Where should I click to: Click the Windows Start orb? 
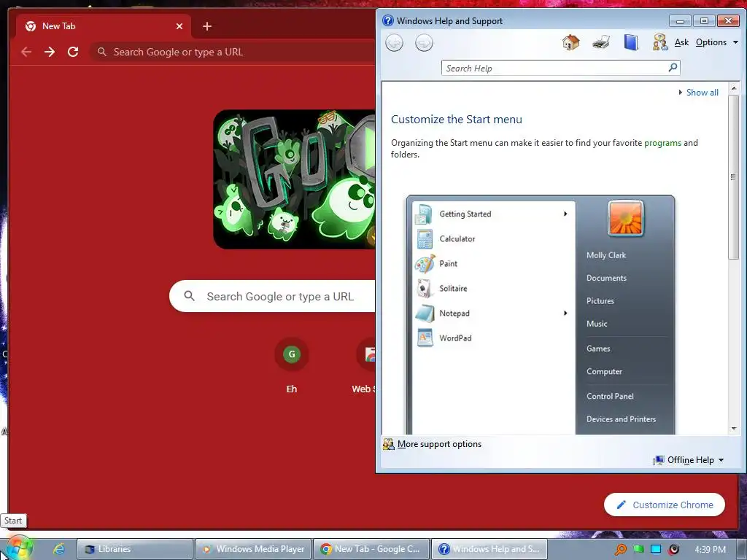(x=18, y=548)
